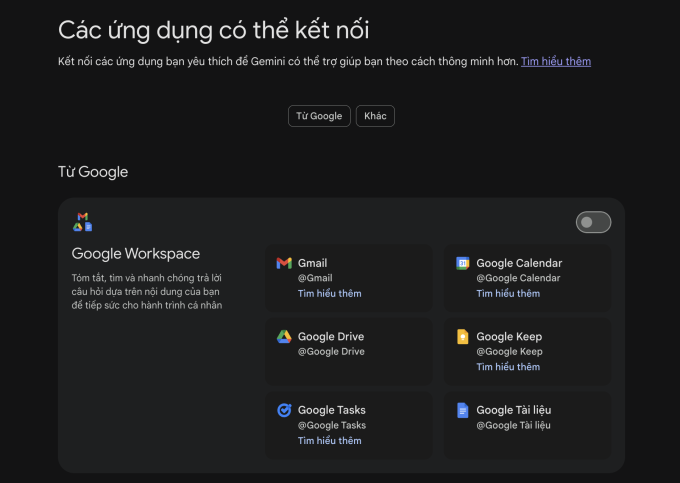Click the Gmail envelope icon

pyautogui.click(x=284, y=263)
